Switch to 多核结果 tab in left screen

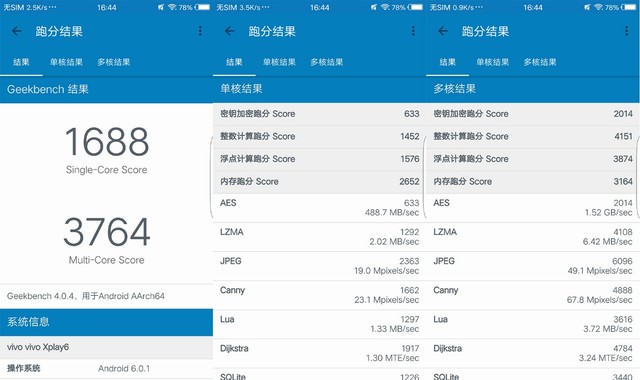(x=114, y=62)
